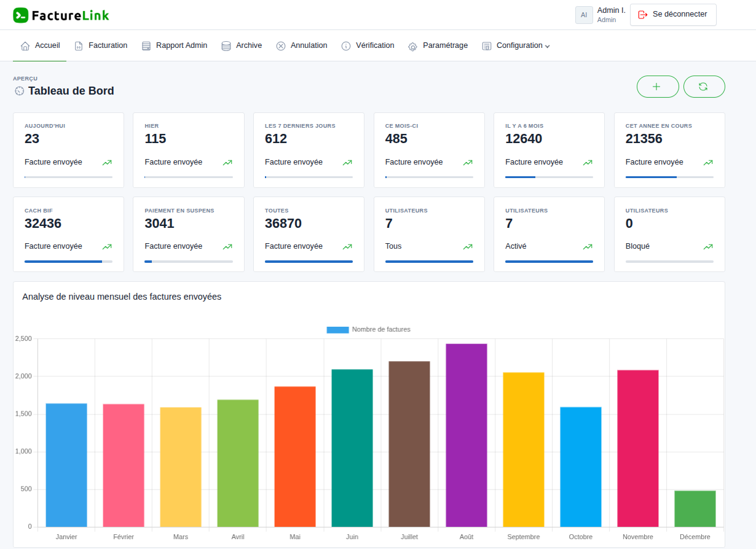The height and width of the screenshot is (549, 756).
Task: Click the Archive database icon
Action: [x=226, y=46]
